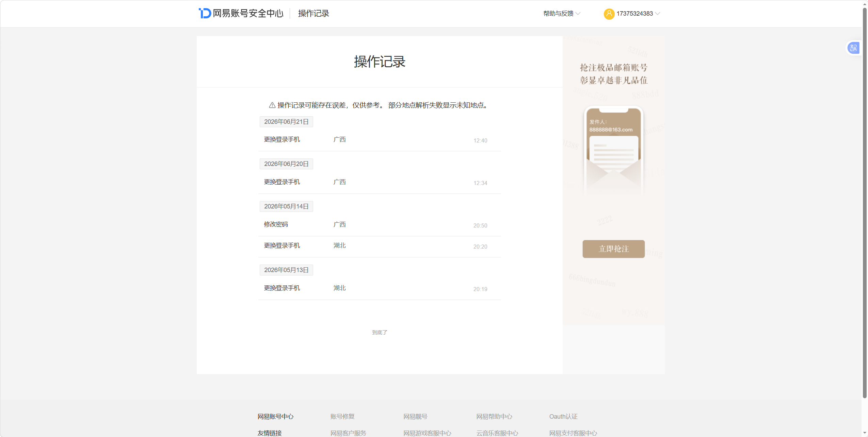Click the yellow user avatar icon
The height and width of the screenshot is (437, 868).
609,14
